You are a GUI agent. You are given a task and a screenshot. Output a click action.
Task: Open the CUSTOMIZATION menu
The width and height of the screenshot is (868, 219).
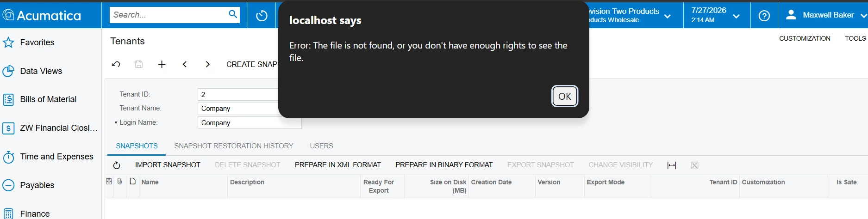point(805,38)
